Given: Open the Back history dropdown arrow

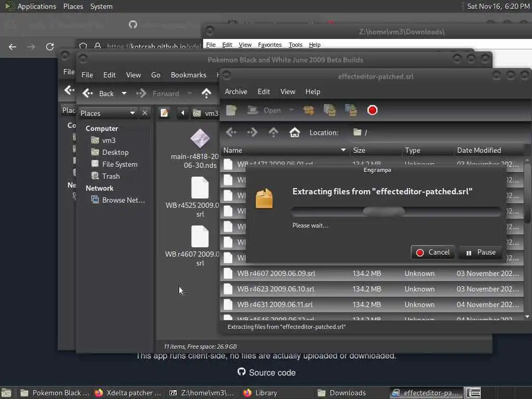Looking at the screenshot, I should click(x=124, y=94).
